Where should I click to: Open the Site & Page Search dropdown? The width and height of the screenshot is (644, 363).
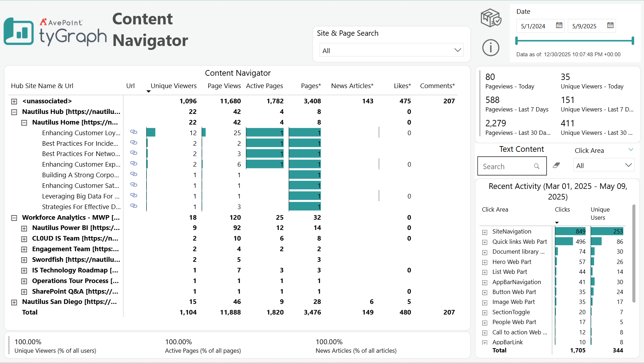click(457, 50)
